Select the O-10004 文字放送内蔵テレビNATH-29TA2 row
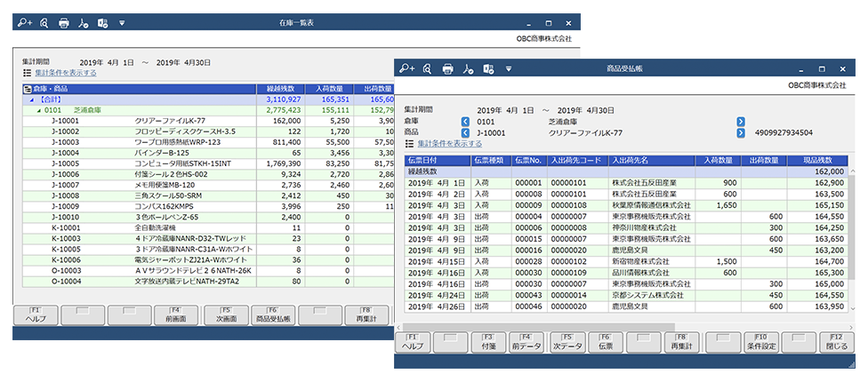This screenshot has height=382, width=868. point(208,282)
